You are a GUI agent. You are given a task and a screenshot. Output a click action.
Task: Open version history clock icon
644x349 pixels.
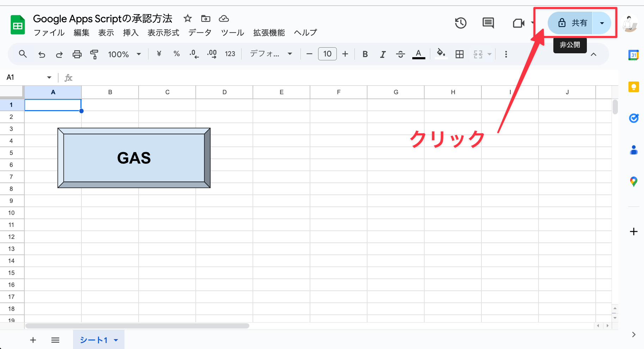[461, 23]
